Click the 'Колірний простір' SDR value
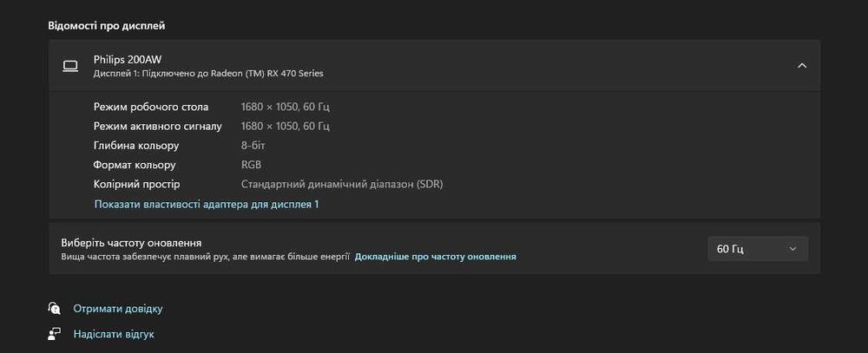The image size is (868, 353). [x=341, y=184]
